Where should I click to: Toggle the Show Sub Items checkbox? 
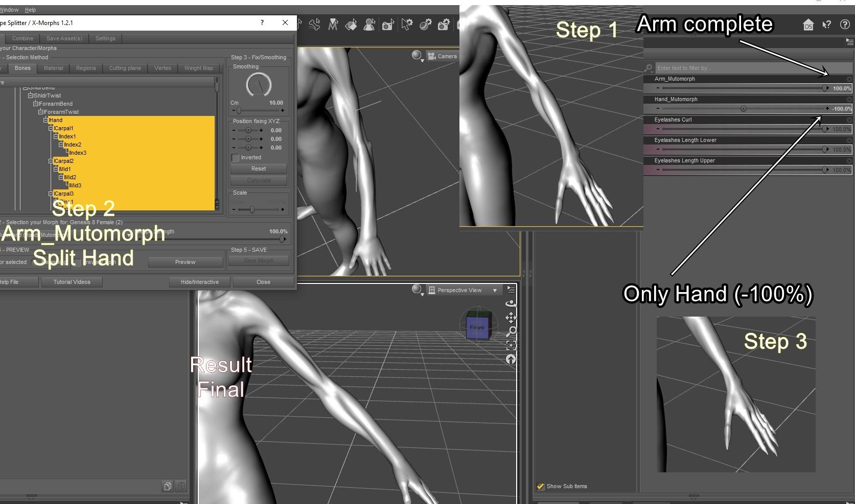tap(540, 486)
